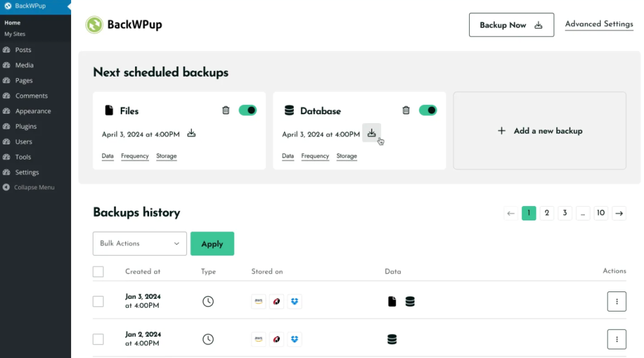
Task: Click the Stored on column header
Action: tap(267, 271)
